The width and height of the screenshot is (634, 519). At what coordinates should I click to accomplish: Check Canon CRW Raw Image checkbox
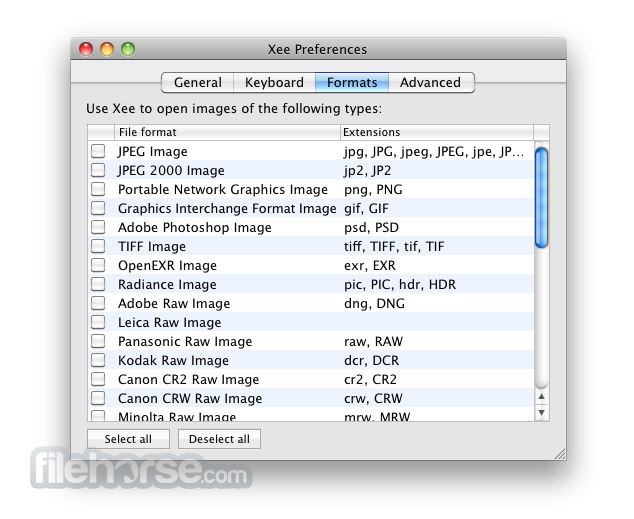click(98, 398)
